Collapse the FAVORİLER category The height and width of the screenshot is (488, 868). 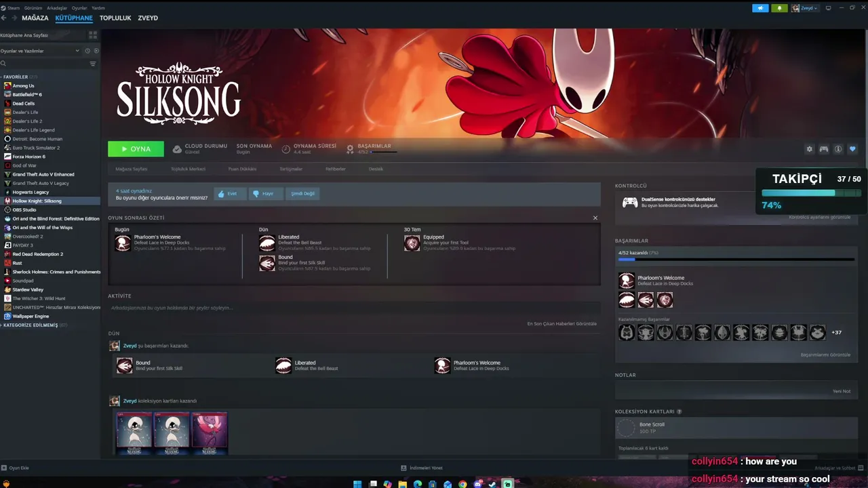[x=20, y=77]
